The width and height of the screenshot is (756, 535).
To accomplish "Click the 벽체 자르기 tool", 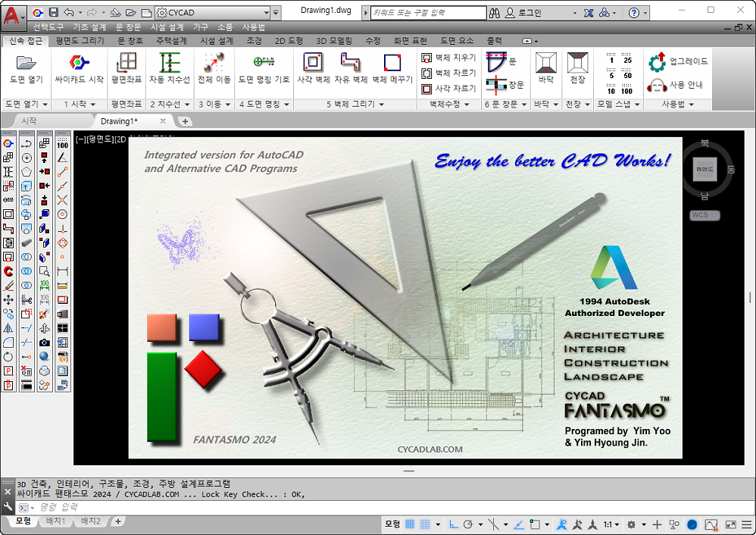I will pos(448,74).
